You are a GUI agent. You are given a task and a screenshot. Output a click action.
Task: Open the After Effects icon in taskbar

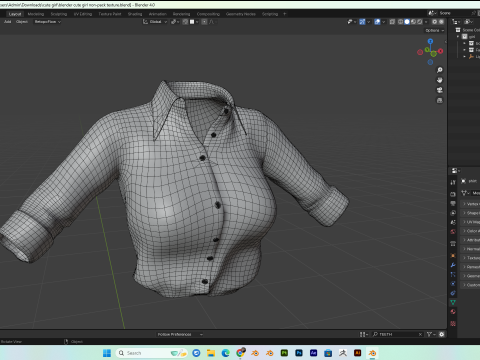pos(313,353)
